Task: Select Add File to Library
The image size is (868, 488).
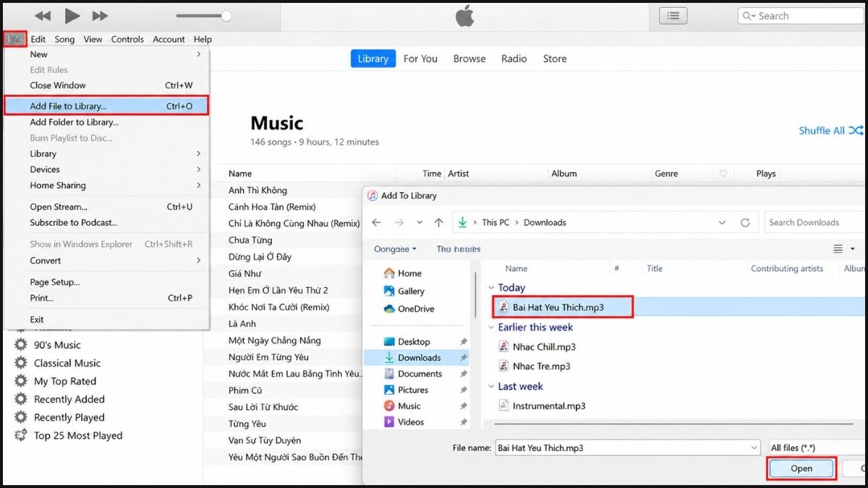Action: (106, 106)
